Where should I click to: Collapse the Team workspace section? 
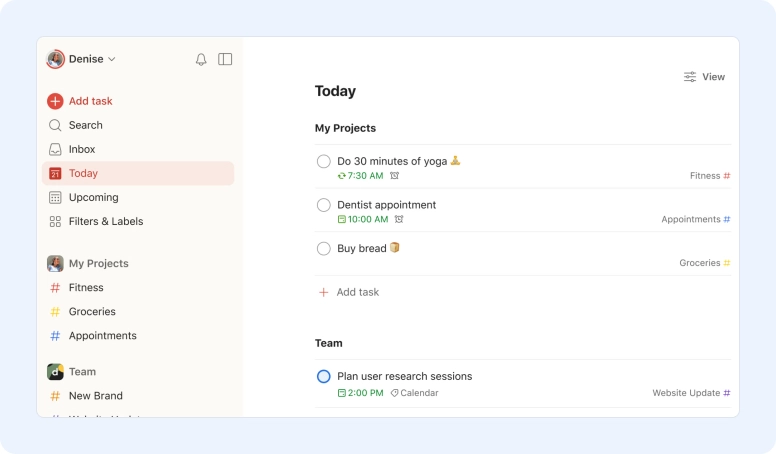click(x=82, y=372)
